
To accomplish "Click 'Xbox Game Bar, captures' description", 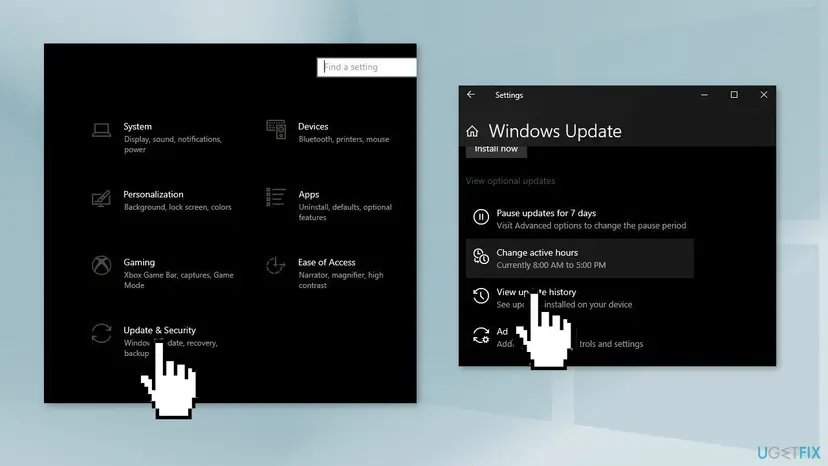I will point(178,280).
